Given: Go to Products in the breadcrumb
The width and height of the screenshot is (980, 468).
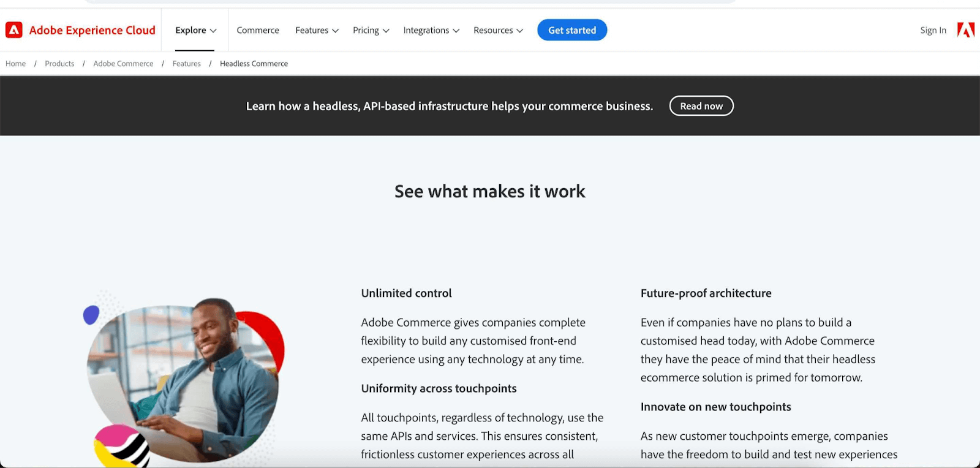Looking at the screenshot, I should pyautogui.click(x=59, y=64).
